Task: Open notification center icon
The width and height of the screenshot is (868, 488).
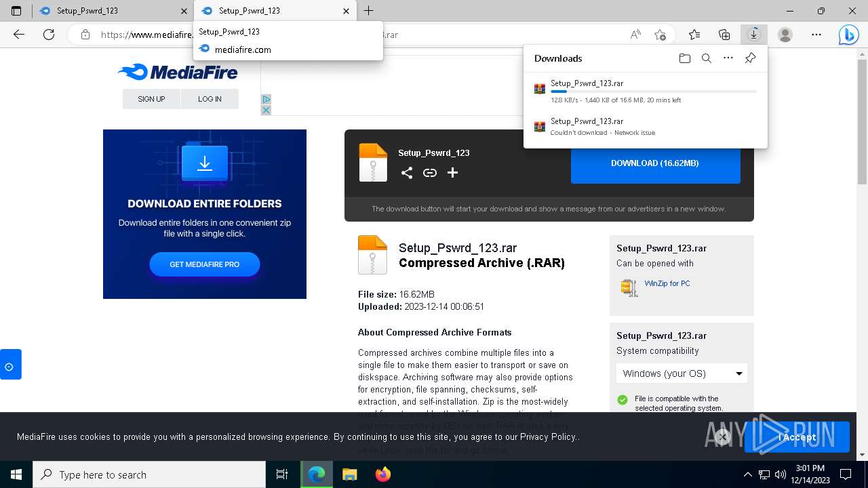Action: [x=846, y=474]
